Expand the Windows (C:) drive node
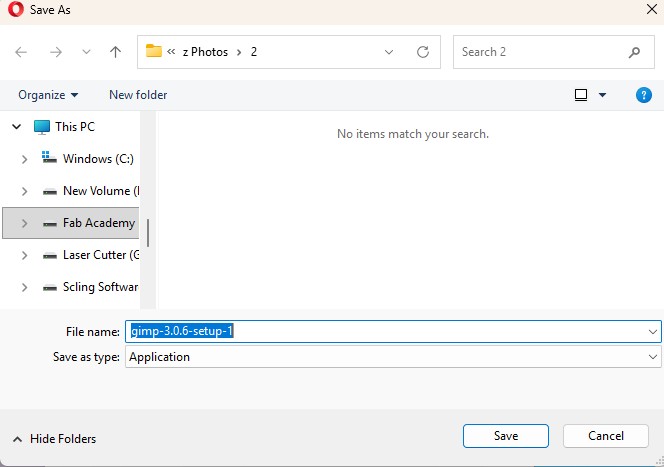The height and width of the screenshot is (467, 664). click(24, 159)
